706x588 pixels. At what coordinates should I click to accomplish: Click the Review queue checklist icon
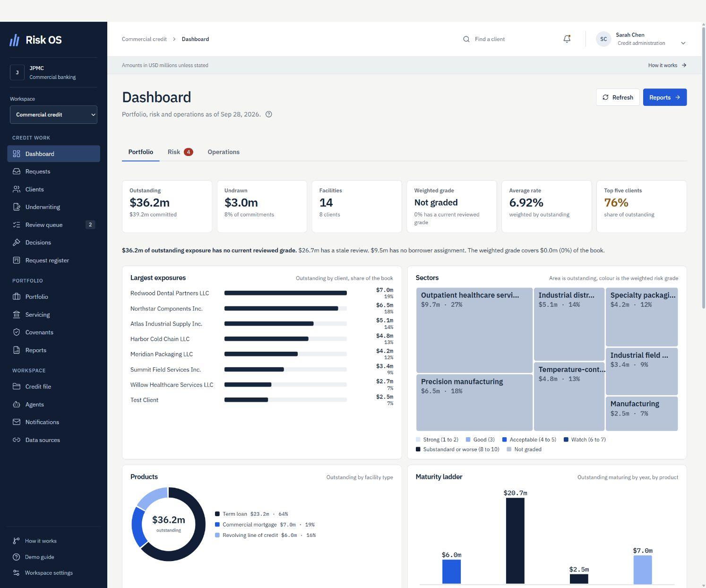[x=17, y=225]
